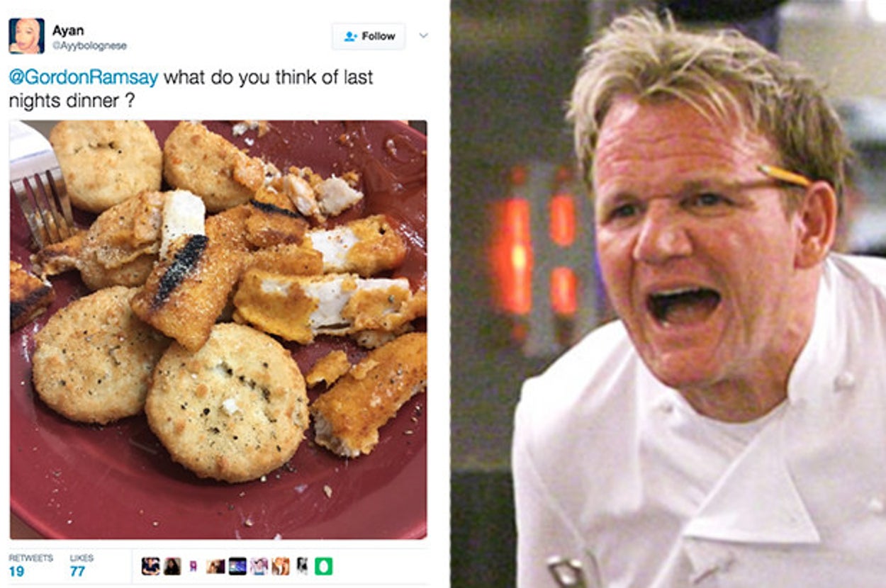View the 77 likes count
Screen dimensions: 886x588
pos(78,571)
